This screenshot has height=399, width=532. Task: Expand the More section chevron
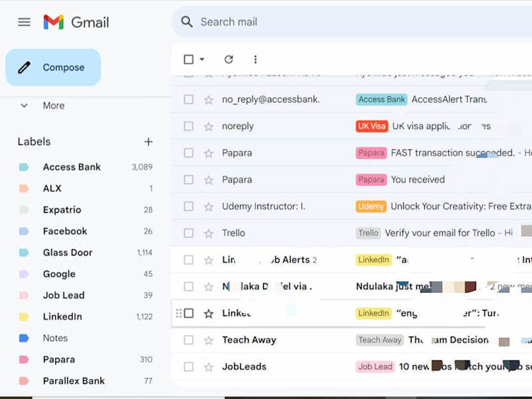[24, 106]
